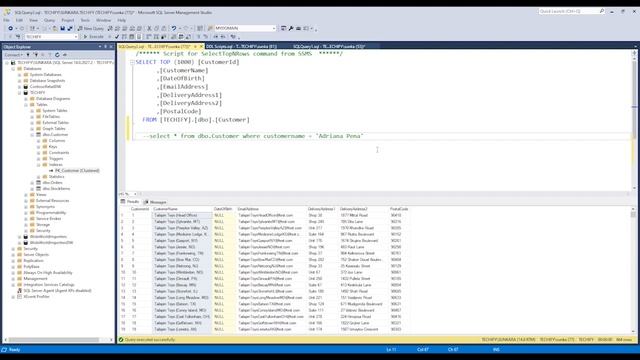This screenshot has width=640, height=360.
Task: Collapse the SELECT statement outline in editor
Action: click(x=132, y=62)
